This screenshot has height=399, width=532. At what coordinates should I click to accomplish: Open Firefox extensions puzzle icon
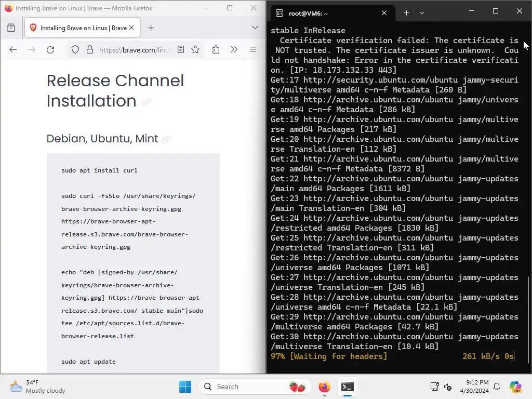(x=216, y=49)
